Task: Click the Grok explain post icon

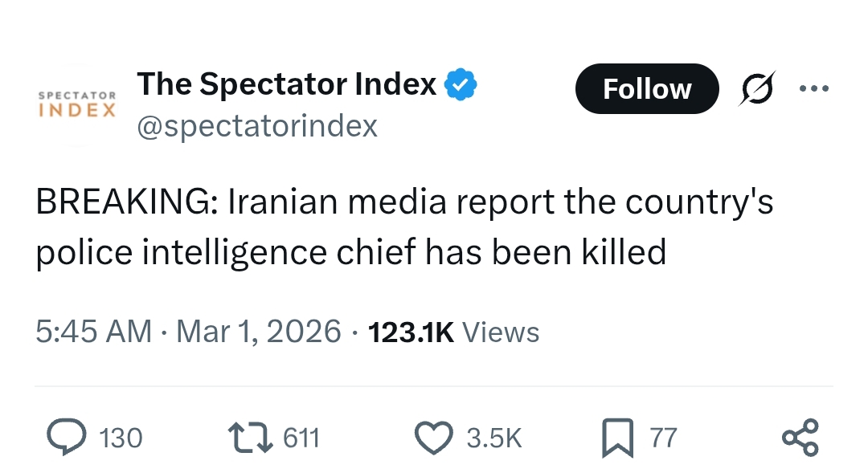Action: [x=757, y=88]
